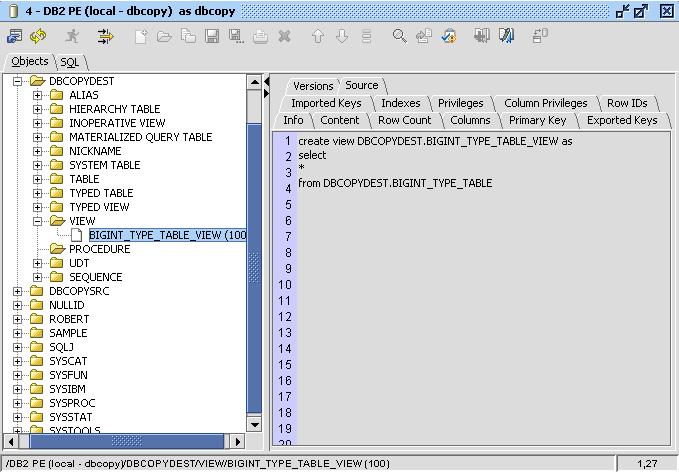Switch to the SQL tab
Screen dimensions: 679x472
70,62
